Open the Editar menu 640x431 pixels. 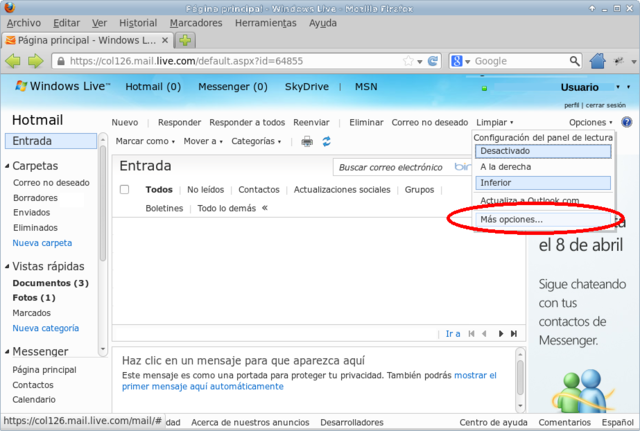67,23
